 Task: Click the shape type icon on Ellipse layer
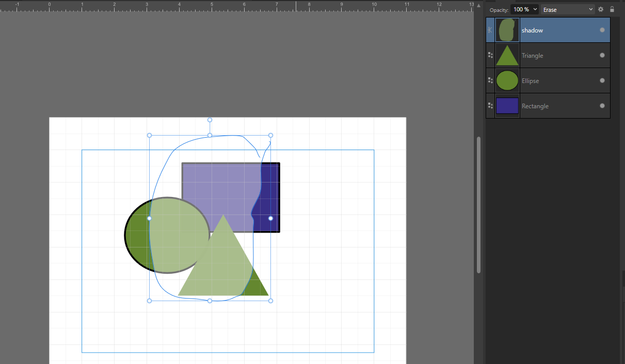(490, 80)
